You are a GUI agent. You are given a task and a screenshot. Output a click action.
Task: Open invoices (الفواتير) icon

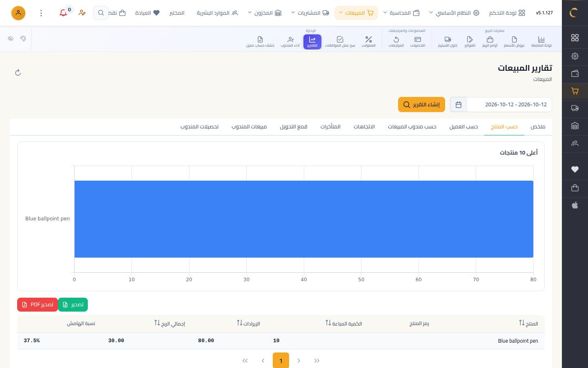coord(470,41)
